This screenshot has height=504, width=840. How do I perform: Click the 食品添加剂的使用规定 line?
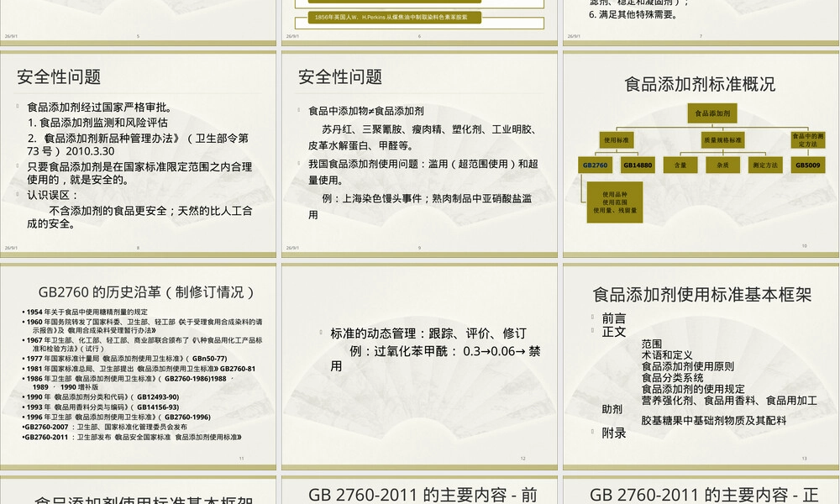click(x=693, y=389)
